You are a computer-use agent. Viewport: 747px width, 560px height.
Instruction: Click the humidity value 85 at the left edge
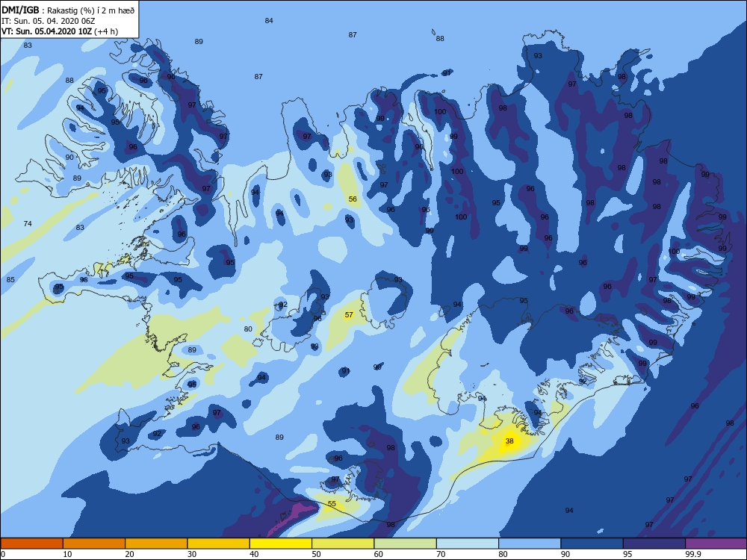(10, 279)
